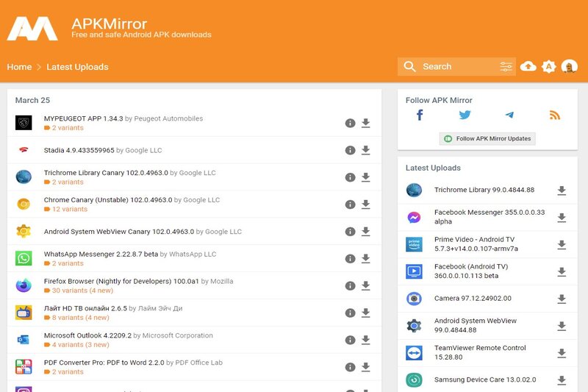Go to Home breadcrumb
Image resolution: width=588 pixels, height=392 pixels.
point(19,67)
